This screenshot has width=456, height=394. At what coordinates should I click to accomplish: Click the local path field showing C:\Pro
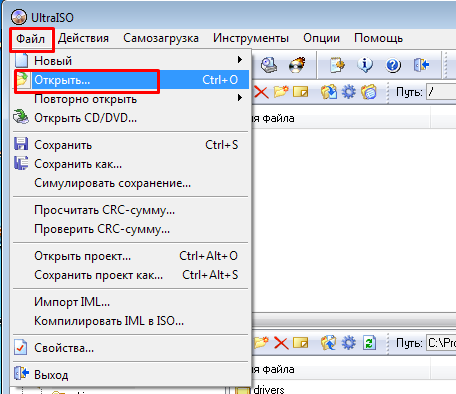click(441, 343)
